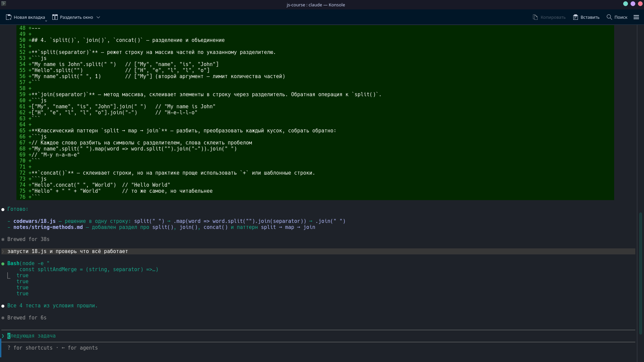Click the New Tab icon
Viewport: 644px width, 362px height.
tap(9, 17)
